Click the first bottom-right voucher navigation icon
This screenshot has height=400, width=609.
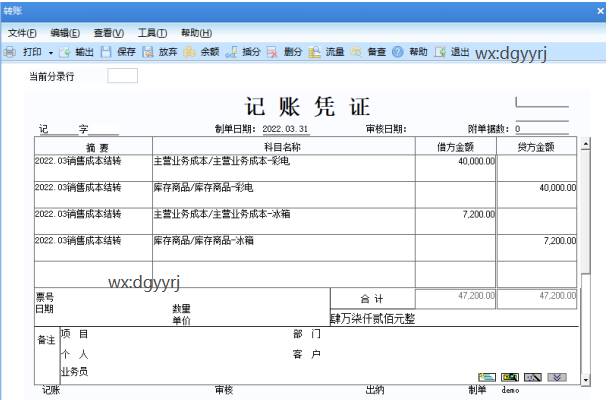(487, 377)
